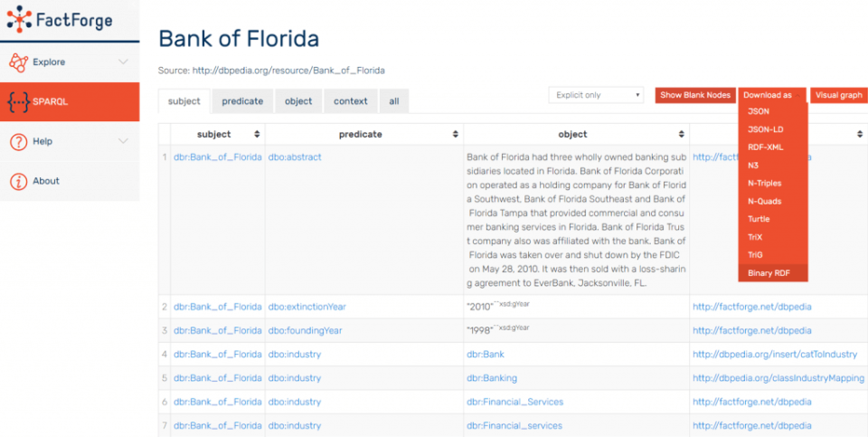Switch to the predicate tab
The image size is (868, 437).
tap(242, 101)
